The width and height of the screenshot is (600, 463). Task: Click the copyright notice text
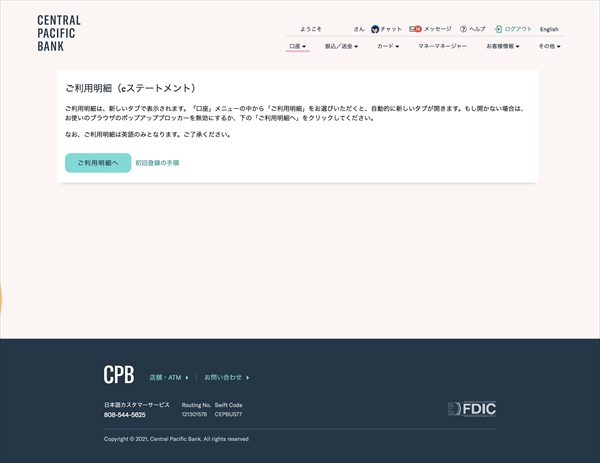click(176, 439)
